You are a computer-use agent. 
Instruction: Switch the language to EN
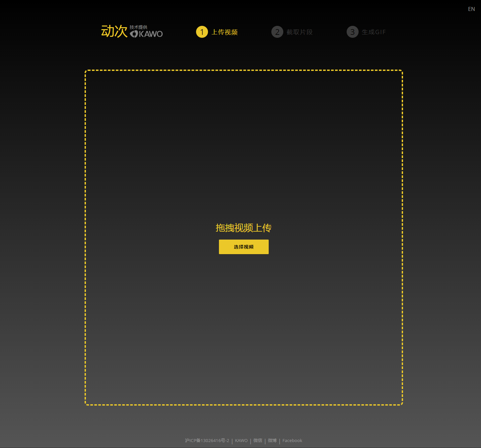(471, 9)
